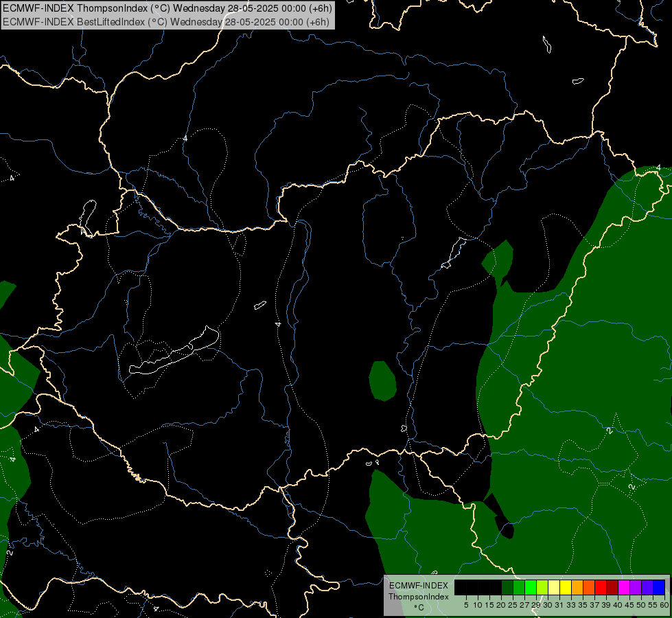Image resolution: width=672 pixels, height=618 pixels.
Task: Select the medium green 25–27 legend swatch
Action: tap(519, 587)
